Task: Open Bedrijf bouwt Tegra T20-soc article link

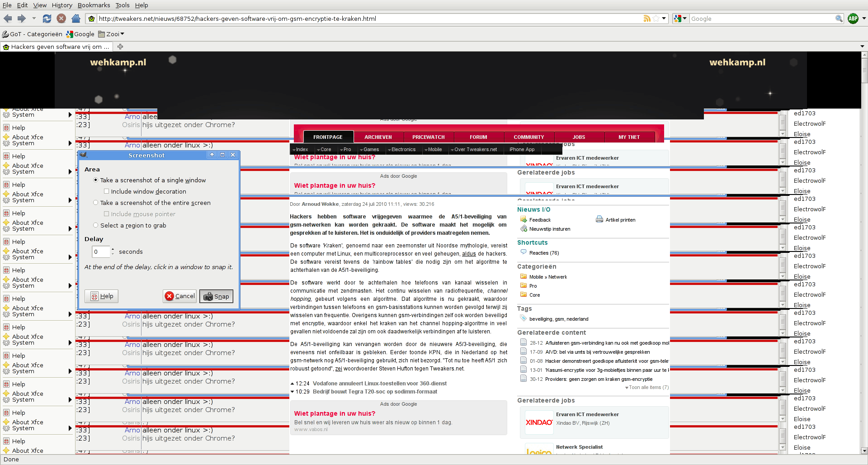Action: tap(375, 391)
